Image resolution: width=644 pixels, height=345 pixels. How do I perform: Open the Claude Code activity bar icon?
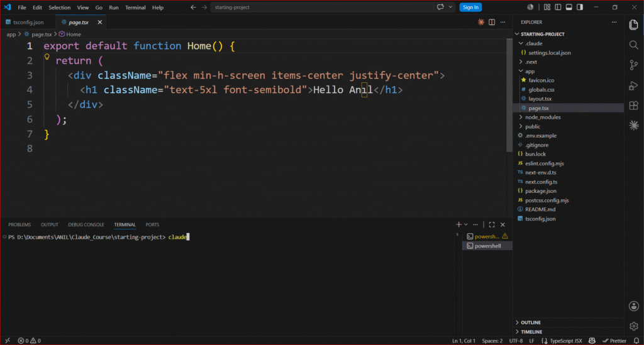click(634, 125)
